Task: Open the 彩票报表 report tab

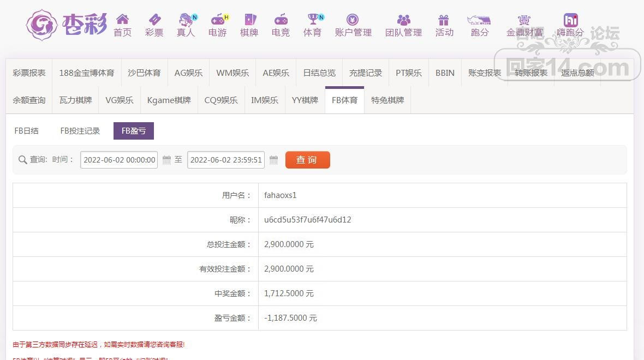Action: coord(29,73)
